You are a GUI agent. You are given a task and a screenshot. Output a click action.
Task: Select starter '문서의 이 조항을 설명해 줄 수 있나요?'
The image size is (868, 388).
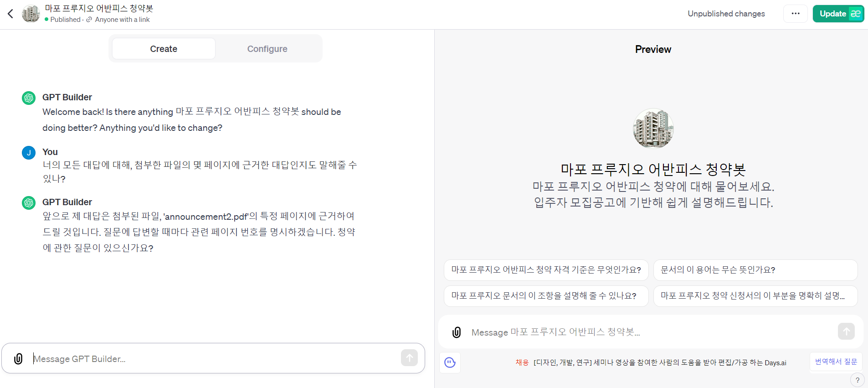coord(546,296)
